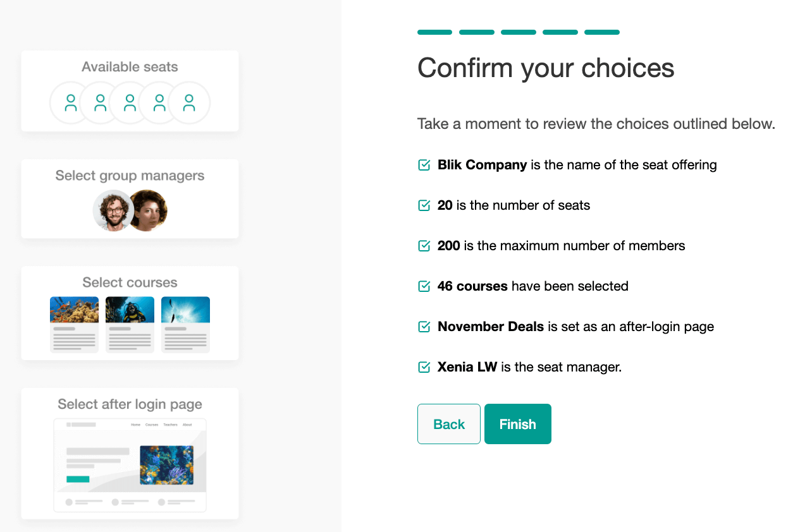This screenshot has height=532, width=812.
Task: Toggle the Blik Company checkmark
Action: point(424,165)
